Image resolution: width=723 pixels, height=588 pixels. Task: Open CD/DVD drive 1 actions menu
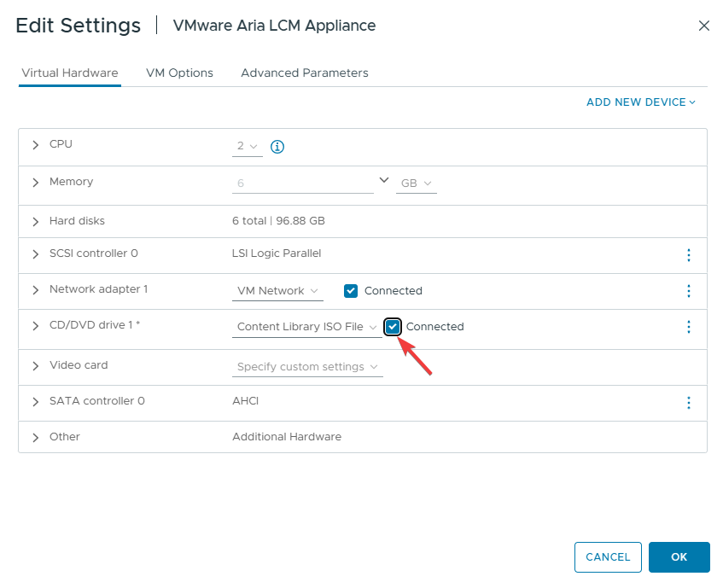pyautogui.click(x=688, y=327)
